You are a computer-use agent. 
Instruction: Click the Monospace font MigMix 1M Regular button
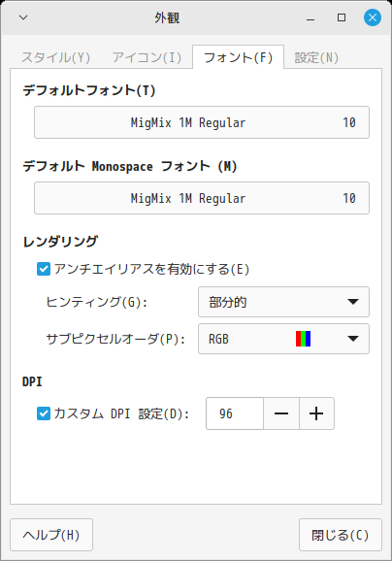(202, 198)
